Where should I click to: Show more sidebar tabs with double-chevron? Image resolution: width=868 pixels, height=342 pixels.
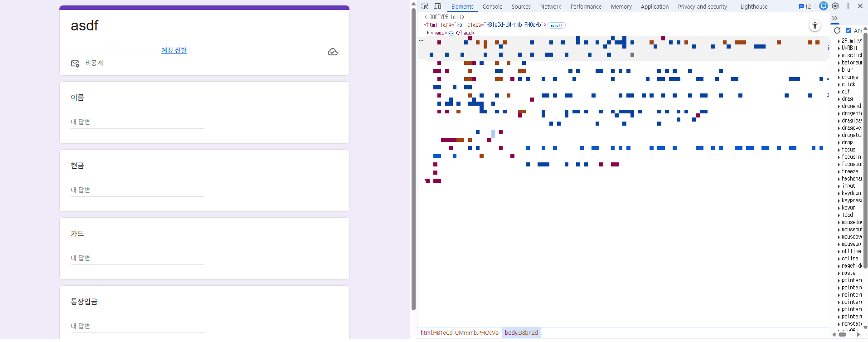tap(835, 18)
